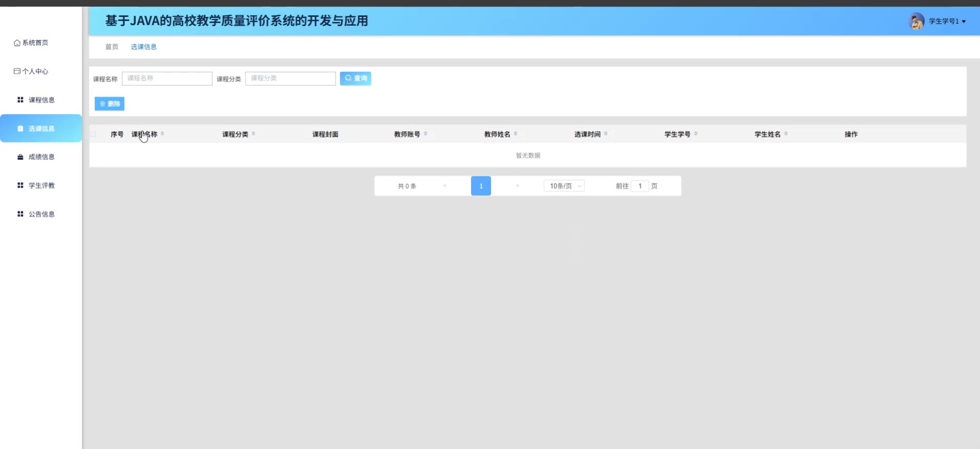Toggle the select-all checkbox in table header
Viewport: 980px width, 449px height.
(x=93, y=134)
